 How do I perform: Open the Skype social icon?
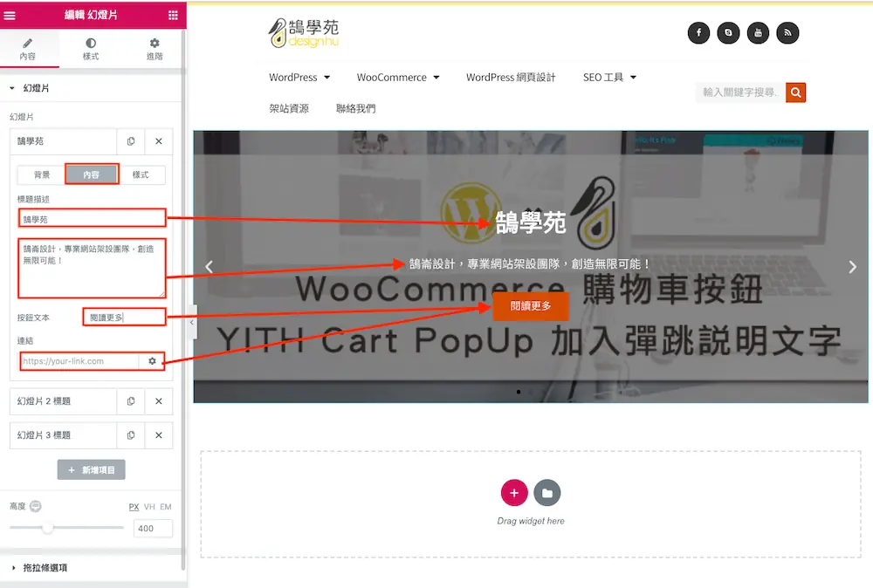[728, 33]
